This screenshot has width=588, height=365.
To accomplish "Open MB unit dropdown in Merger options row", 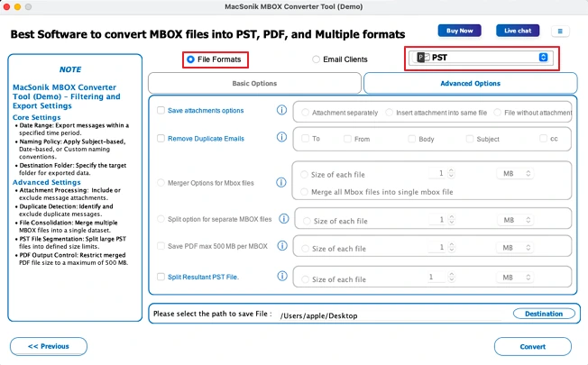I will point(516,174).
